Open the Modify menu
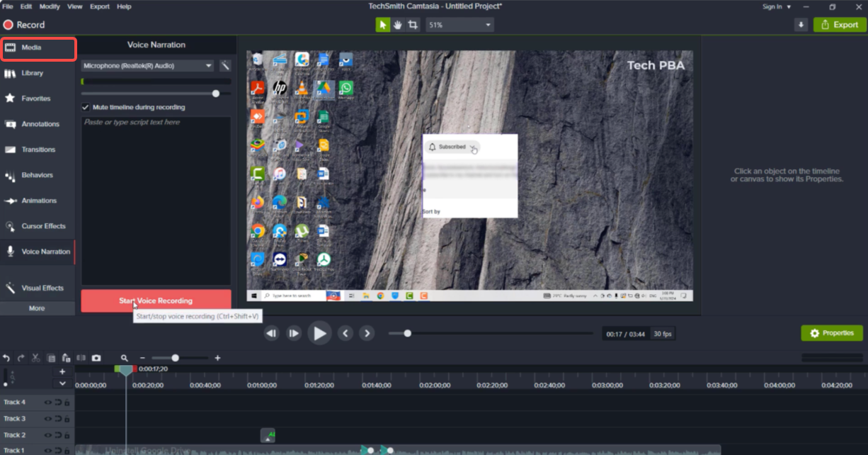The height and width of the screenshot is (455, 868). (49, 6)
